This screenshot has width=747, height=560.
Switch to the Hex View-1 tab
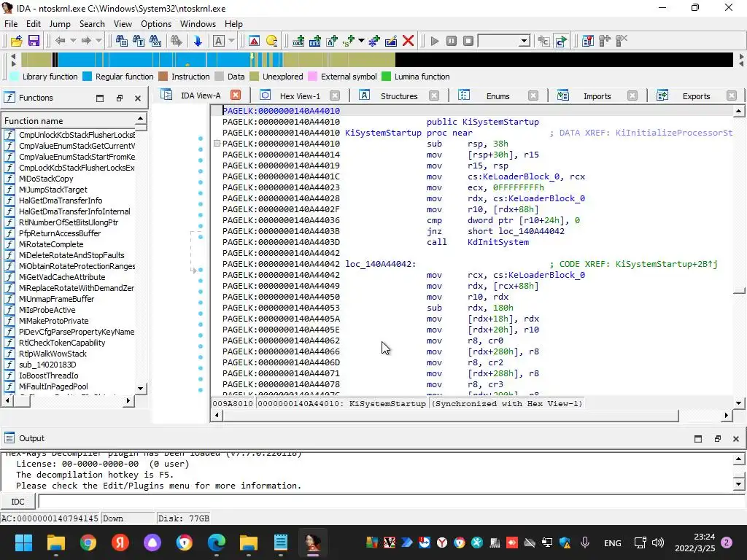[x=300, y=96]
